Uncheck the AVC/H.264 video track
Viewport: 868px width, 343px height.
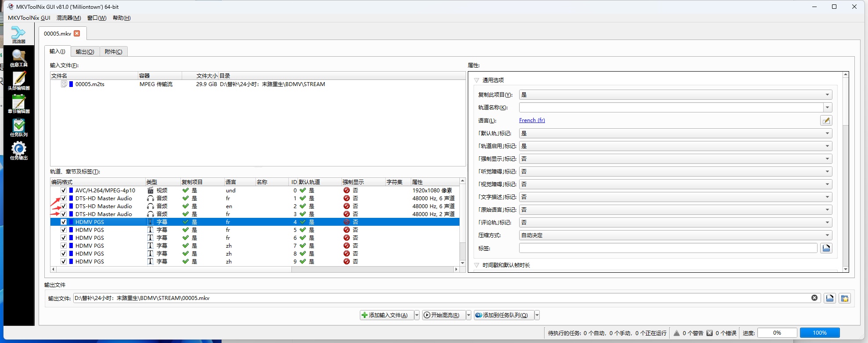click(64, 190)
